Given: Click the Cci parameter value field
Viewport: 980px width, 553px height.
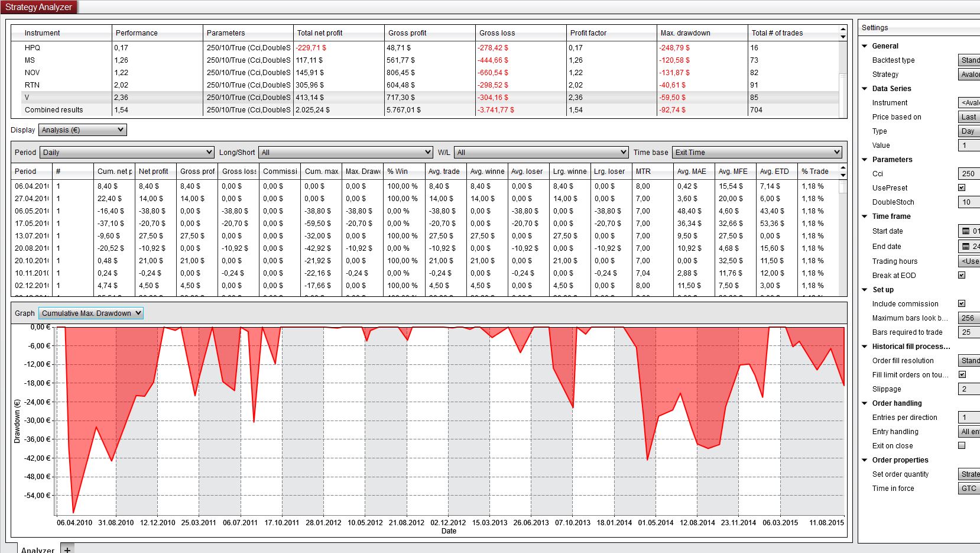Looking at the screenshot, I should point(968,174).
